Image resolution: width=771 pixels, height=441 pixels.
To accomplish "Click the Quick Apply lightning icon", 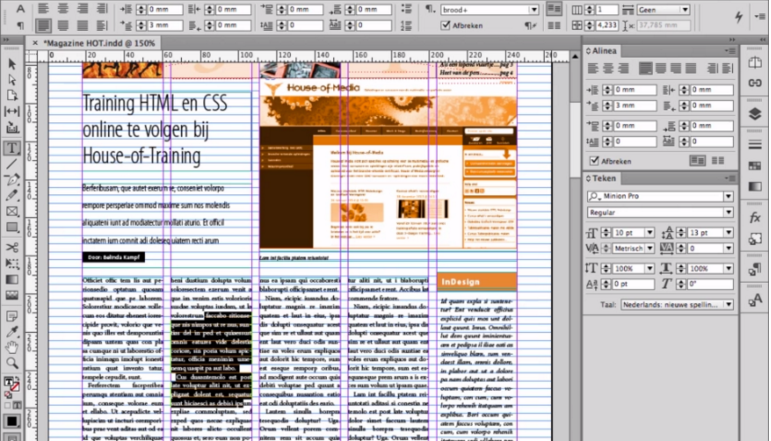I will [x=739, y=16].
